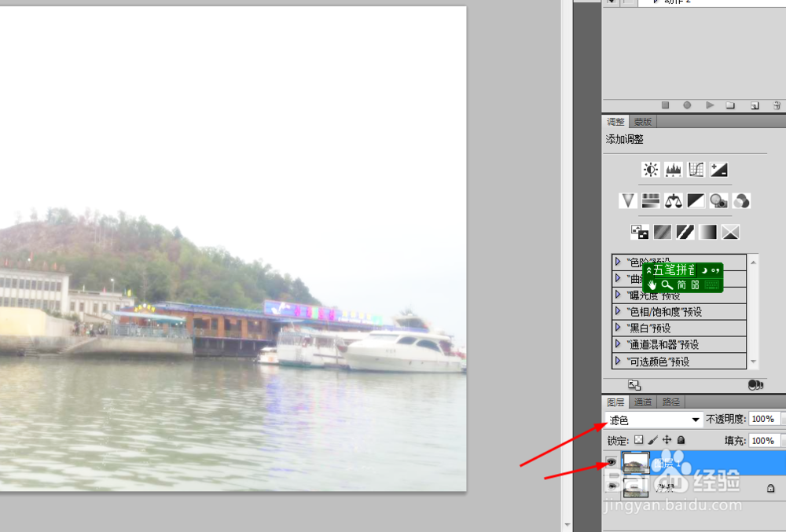Click the IME hand move icon
This screenshot has width=786, height=532.
652,285
